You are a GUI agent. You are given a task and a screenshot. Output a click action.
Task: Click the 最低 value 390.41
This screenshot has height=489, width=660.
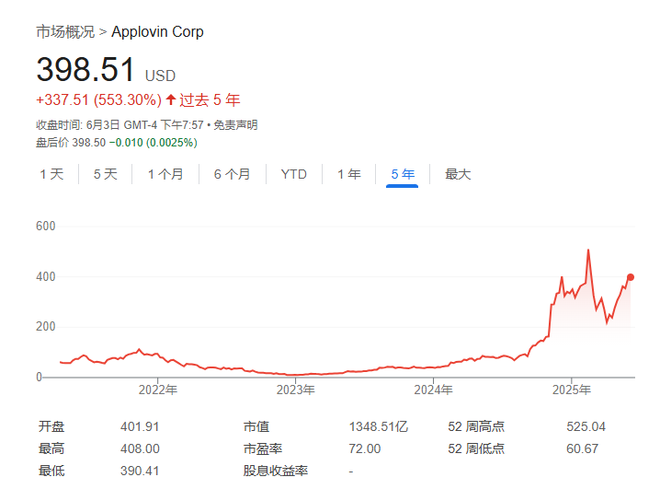pos(140,470)
